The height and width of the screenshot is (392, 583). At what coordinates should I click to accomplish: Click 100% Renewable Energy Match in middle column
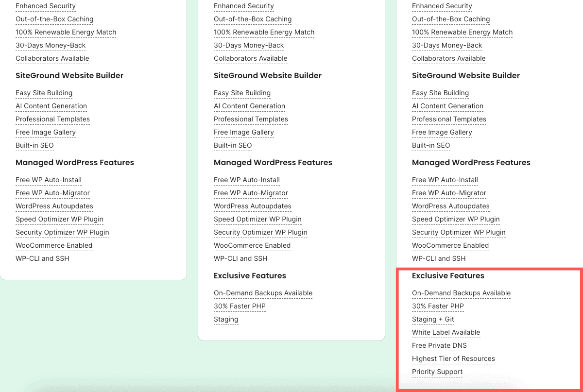click(x=264, y=33)
